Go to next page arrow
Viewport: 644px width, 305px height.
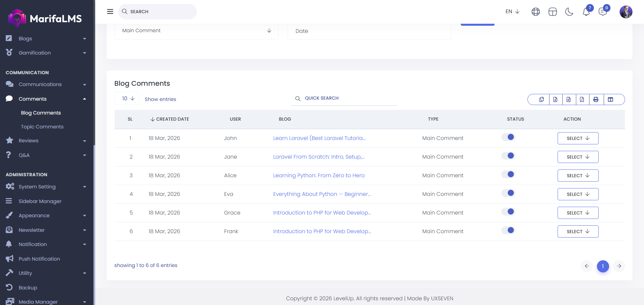click(619, 266)
